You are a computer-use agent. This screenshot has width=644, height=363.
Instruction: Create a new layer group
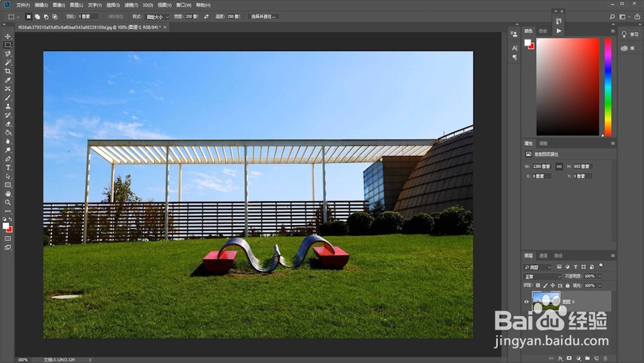click(587, 358)
